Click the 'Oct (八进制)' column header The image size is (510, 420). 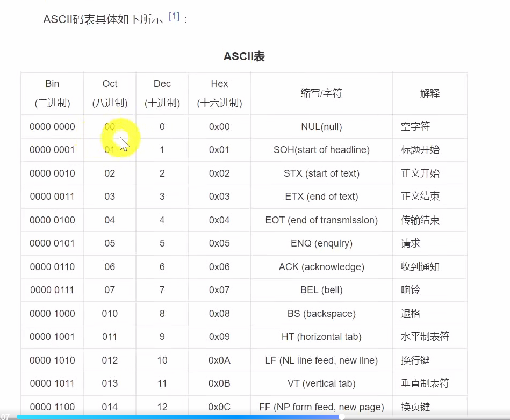point(110,93)
